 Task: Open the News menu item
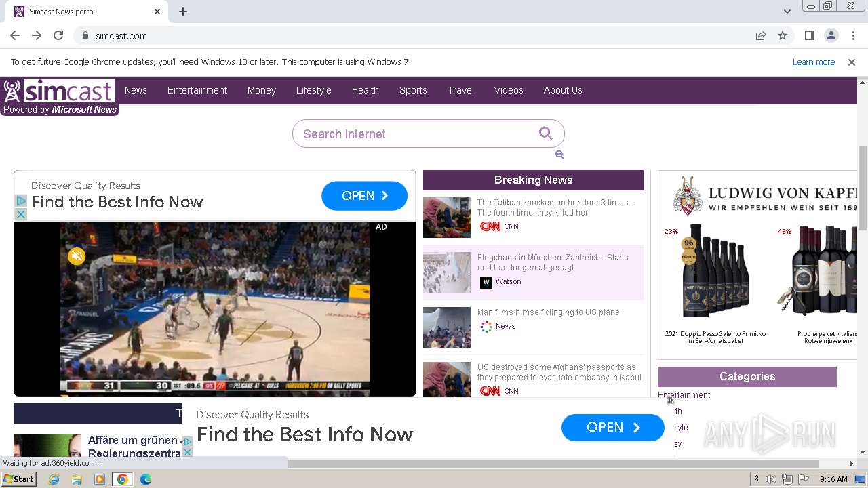[136, 90]
